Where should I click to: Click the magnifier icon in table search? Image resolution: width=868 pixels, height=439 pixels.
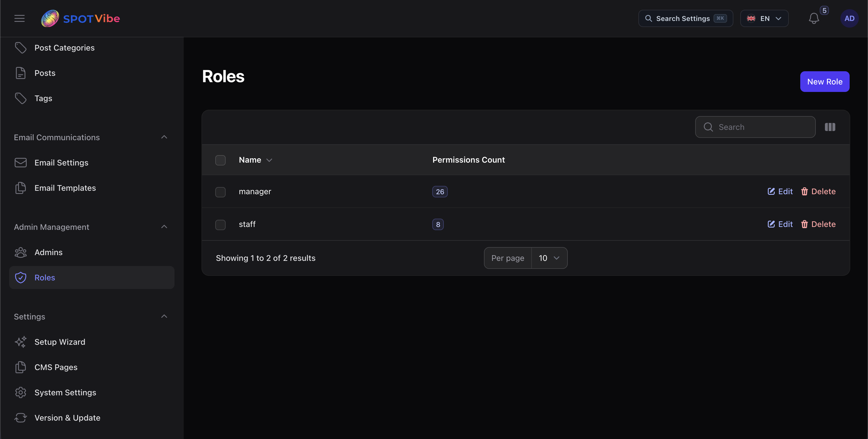pos(708,127)
